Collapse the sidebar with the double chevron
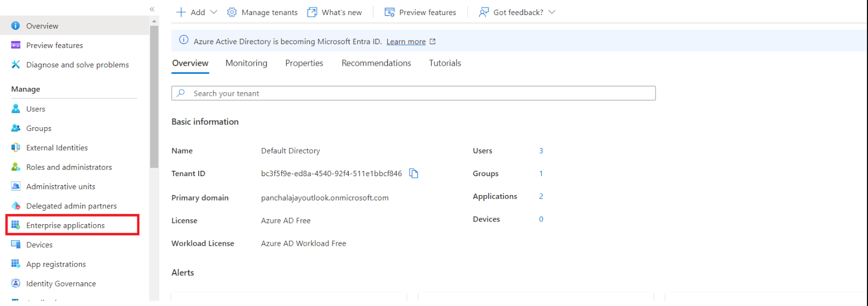The height and width of the screenshot is (306, 868). [x=152, y=9]
